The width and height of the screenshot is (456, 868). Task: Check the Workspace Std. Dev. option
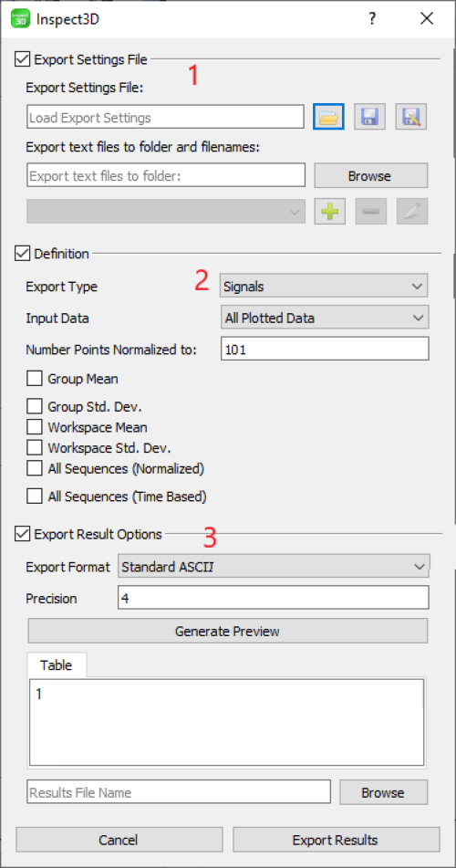[x=35, y=448]
